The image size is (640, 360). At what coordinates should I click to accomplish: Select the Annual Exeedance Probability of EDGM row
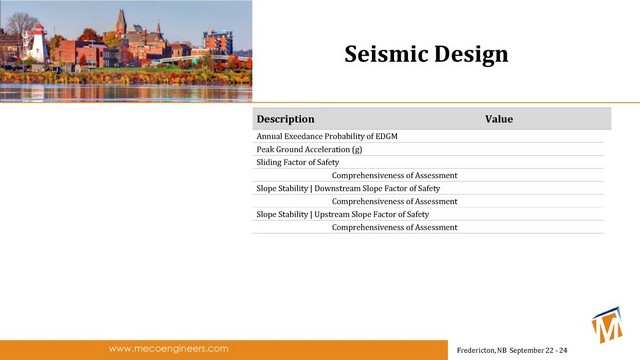[428, 136]
